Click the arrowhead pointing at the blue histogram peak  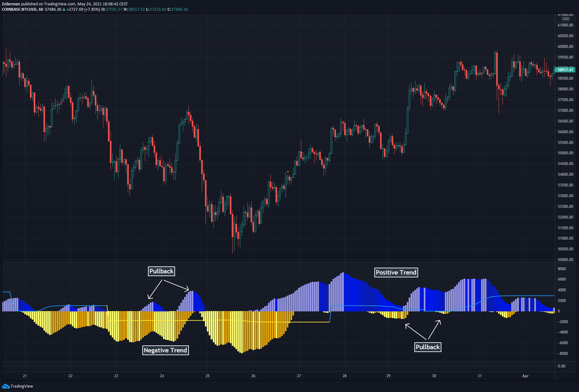[188, 289]
